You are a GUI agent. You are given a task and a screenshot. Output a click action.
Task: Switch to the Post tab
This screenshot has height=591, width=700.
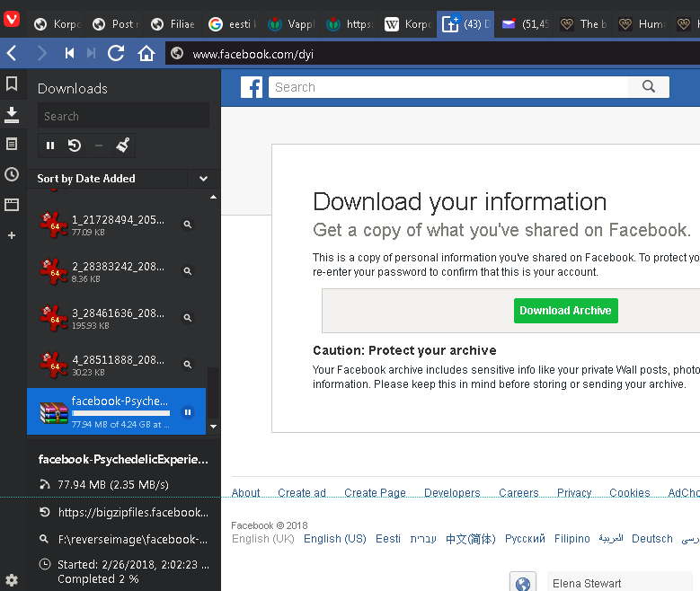pos(116,24)
